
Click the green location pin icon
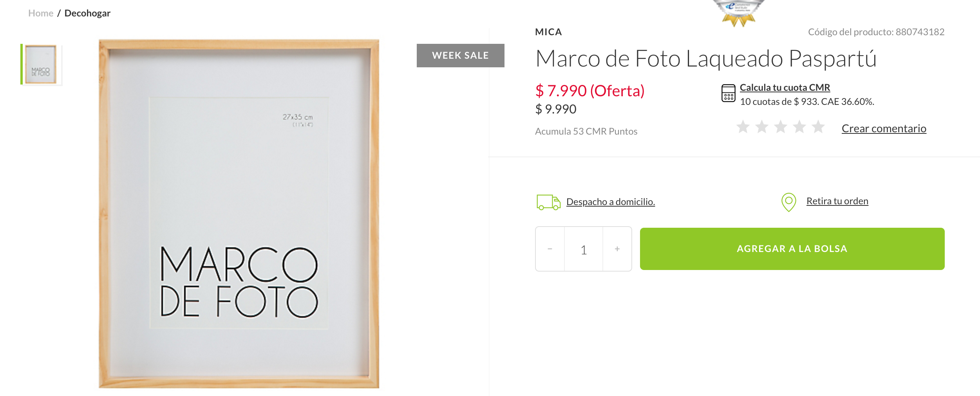pos(788,202)
